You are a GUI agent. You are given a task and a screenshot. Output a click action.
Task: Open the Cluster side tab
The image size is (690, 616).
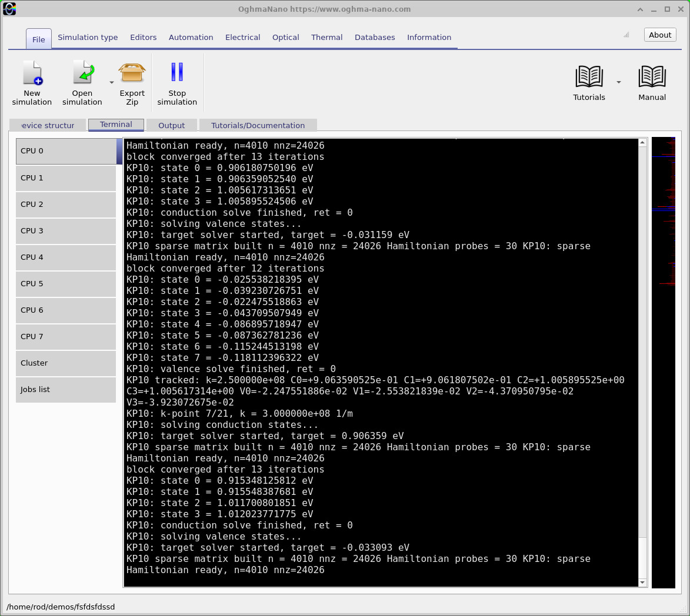[66, 363]
